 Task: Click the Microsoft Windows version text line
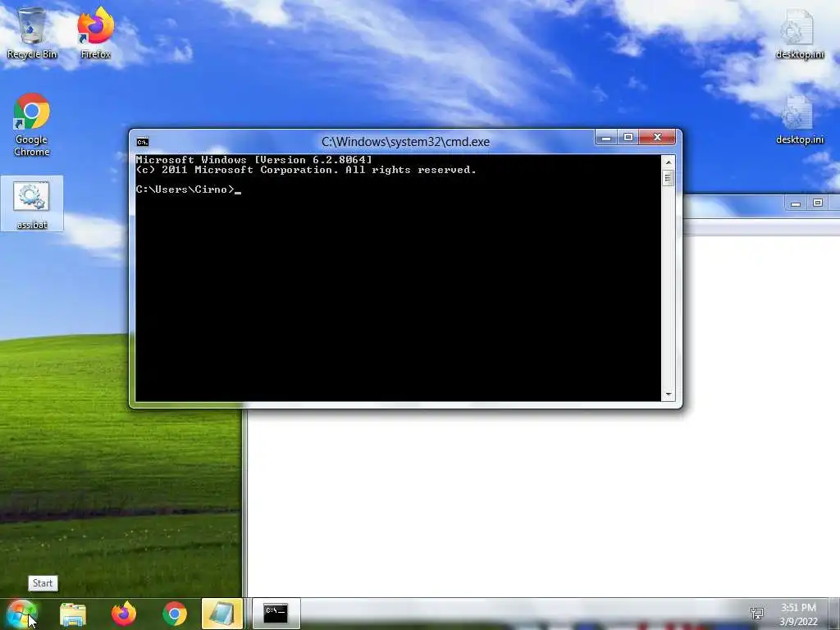(253, 160)
